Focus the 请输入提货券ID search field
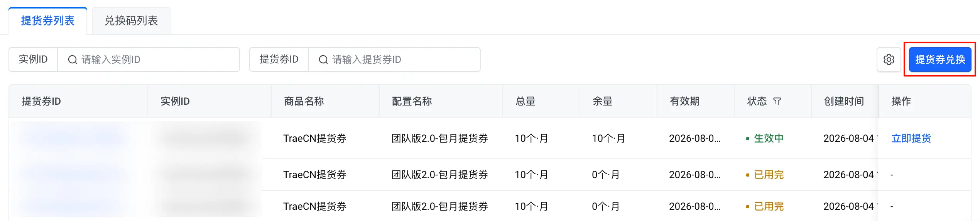The width and height of the screenshot is (980, 221). 394,59
